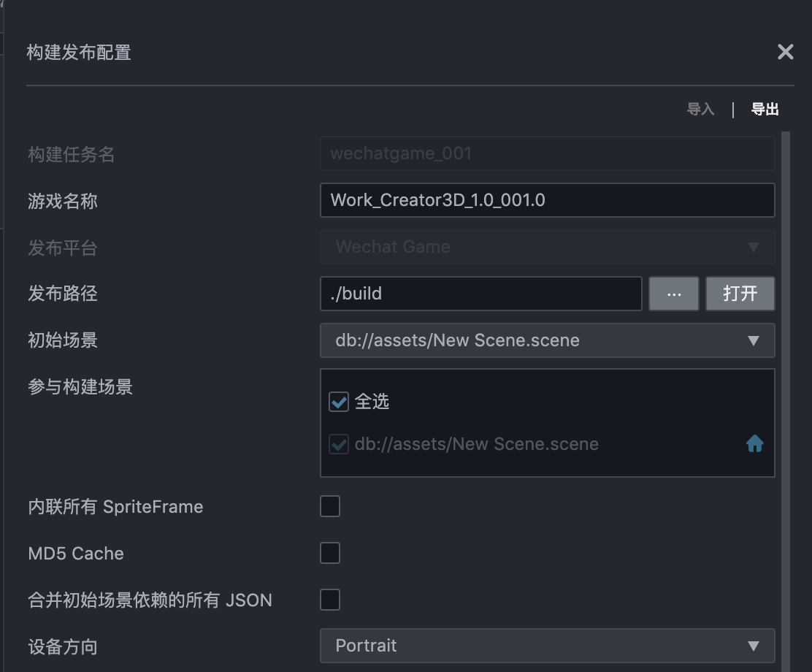This screenshot has width=812, height=672.
Task: Click the 导出 export link
Action: (765, 110)
